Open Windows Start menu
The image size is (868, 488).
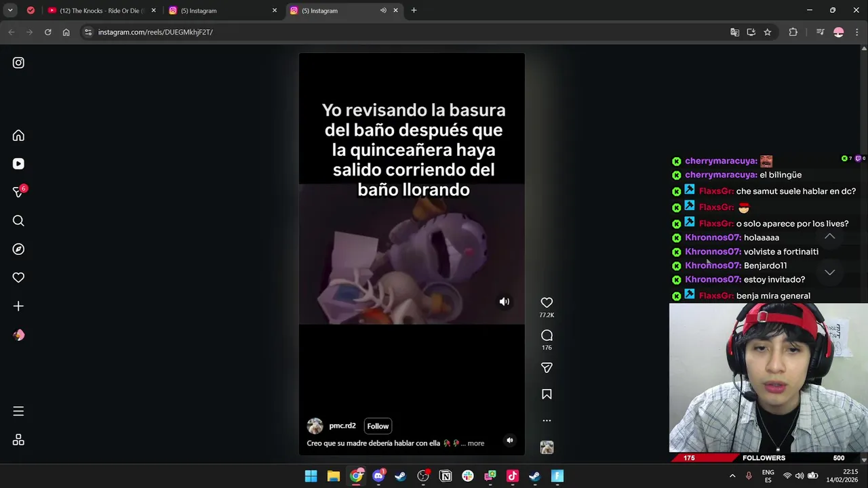pos(311,476)
